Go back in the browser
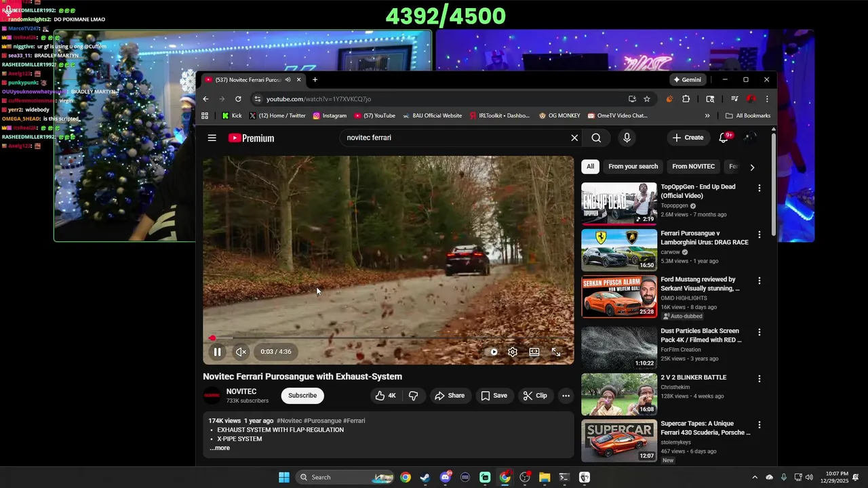The height and width of the screenshot is (488, 868). click(206, 99)
